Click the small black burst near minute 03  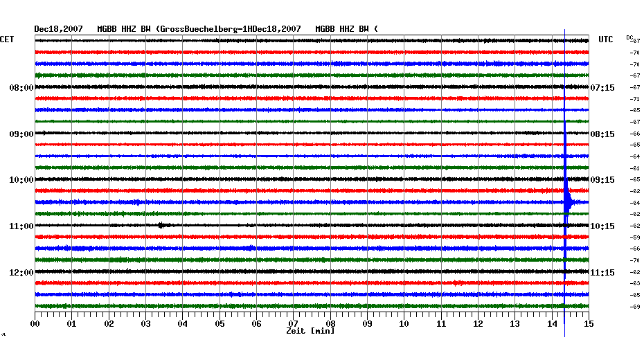[161, 225]
